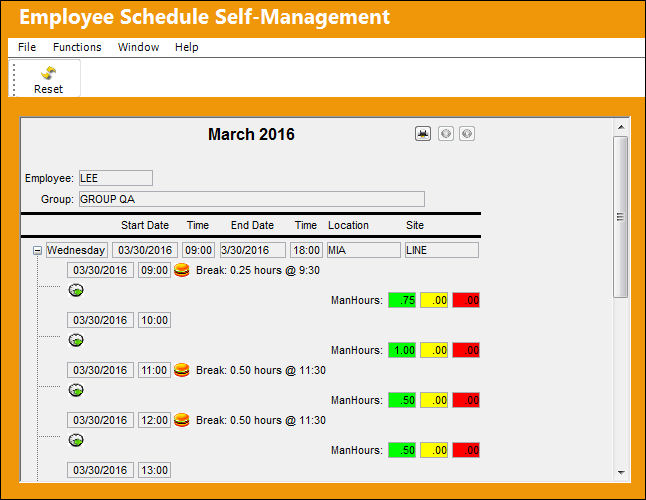The image size is (646, 500).
Task: Click the date field beside the 13:00 slot
Action: coord(100,470)
